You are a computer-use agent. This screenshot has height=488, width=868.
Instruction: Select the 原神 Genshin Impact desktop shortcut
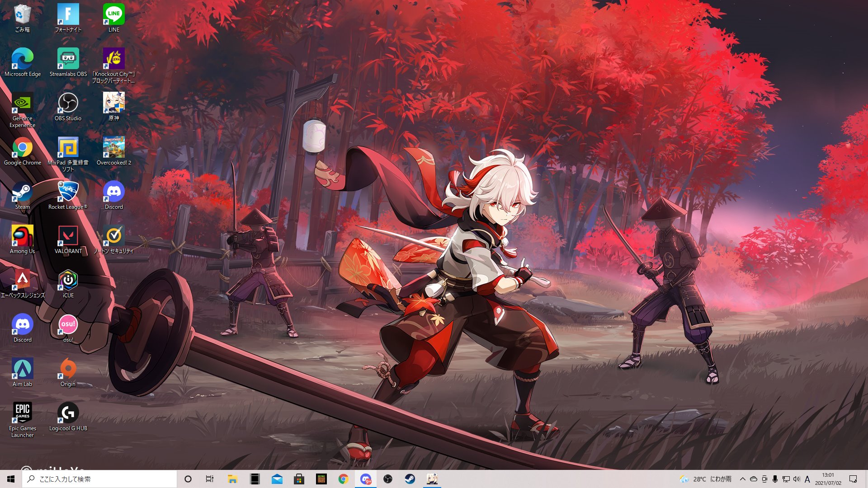pos(113,107)
